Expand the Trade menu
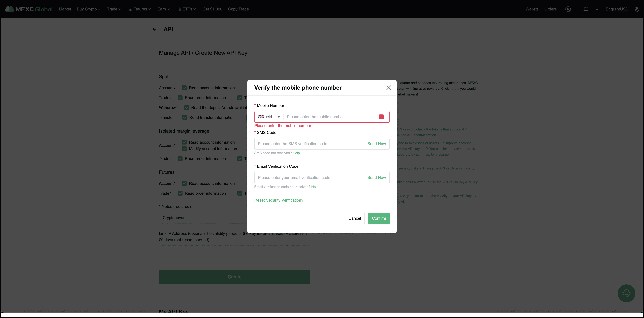The width and height of the screenshot is (644, 318). tap(114, 9)
